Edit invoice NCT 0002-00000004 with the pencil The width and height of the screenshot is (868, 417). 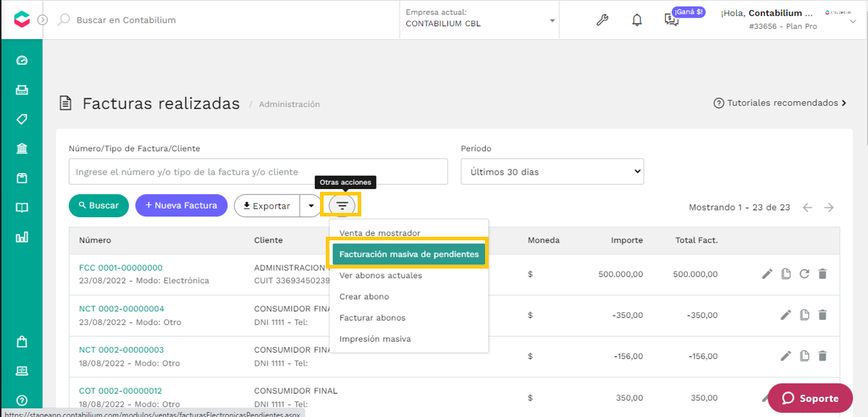point(785,314)
